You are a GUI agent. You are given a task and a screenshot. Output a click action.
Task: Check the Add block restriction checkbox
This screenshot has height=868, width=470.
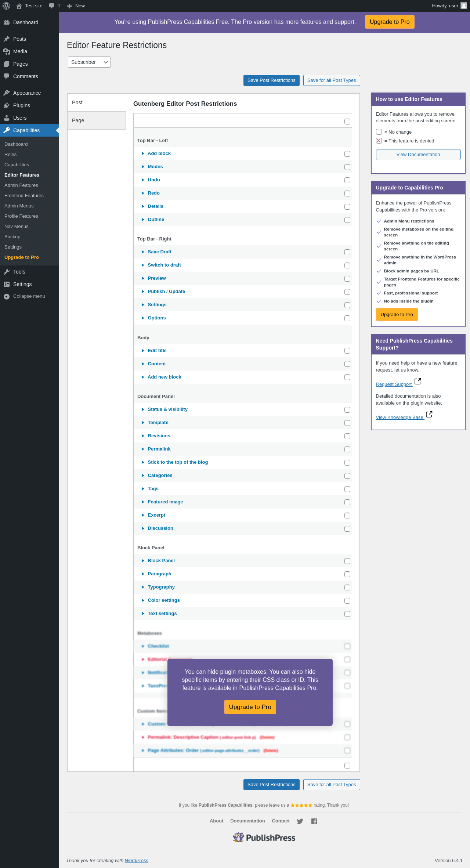tap(347, 154)
